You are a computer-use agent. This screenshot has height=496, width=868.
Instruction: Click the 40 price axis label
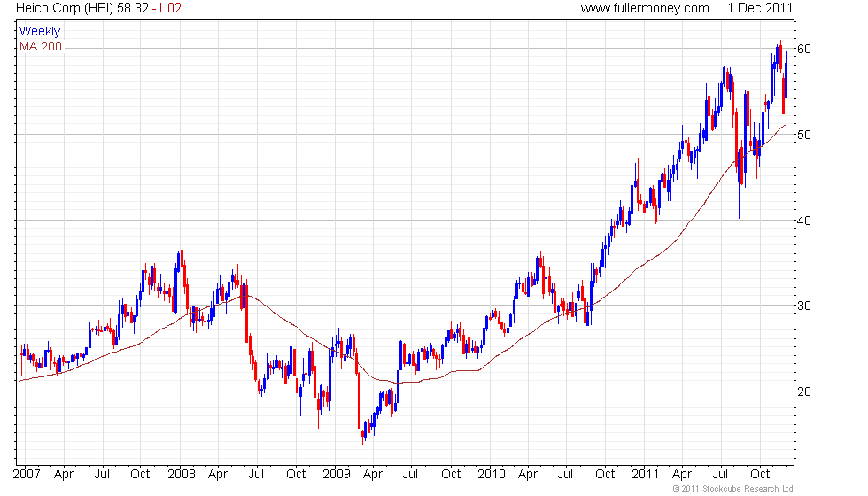pos(804,221)
